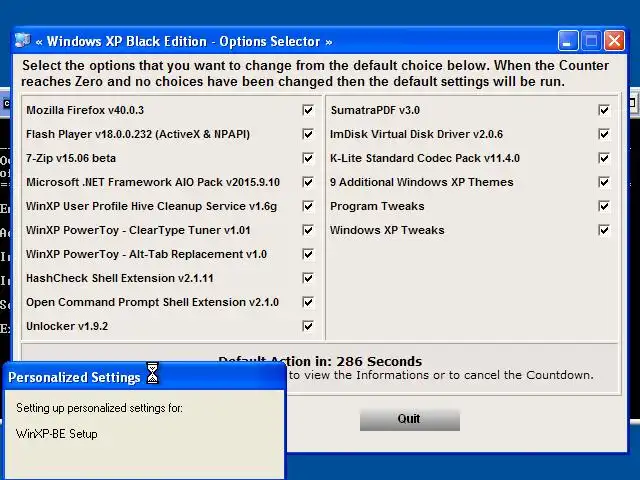Uncheck the SumatraPDF v3.0 checkbox
Viewport: 640px width, 480px height.
click(604, 110)
